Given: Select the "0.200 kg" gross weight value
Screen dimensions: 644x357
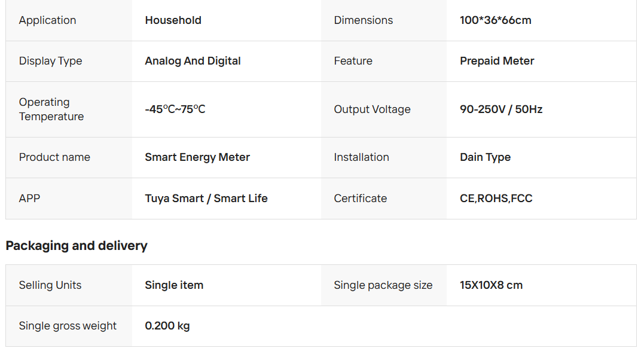Looking at the screenshot, I should click(x=167, y=326).
